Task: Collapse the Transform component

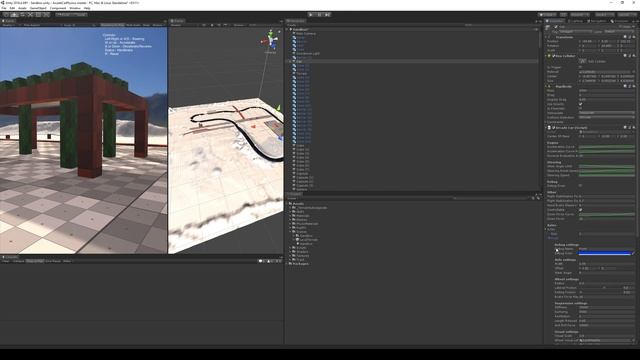Action: click(x=546, y=37)
